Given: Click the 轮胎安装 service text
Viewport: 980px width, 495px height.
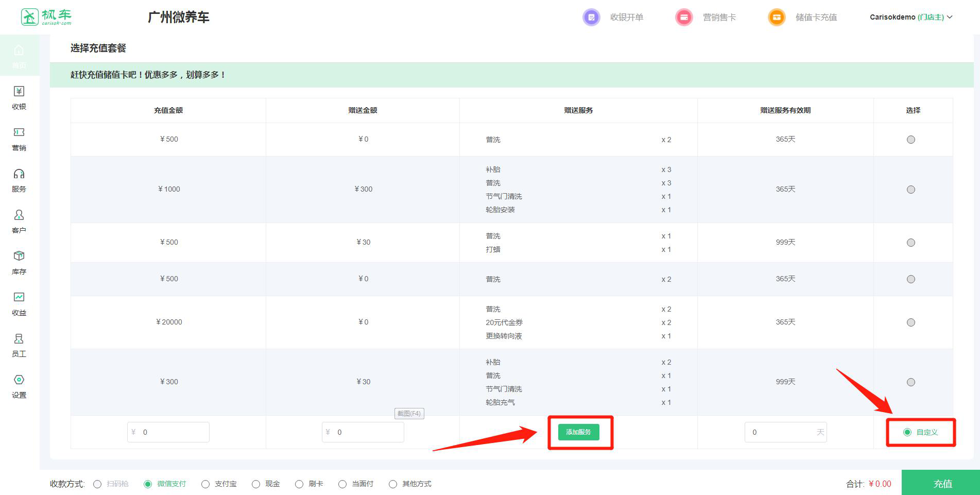Looking at the screenshot, I should [500, 210].
